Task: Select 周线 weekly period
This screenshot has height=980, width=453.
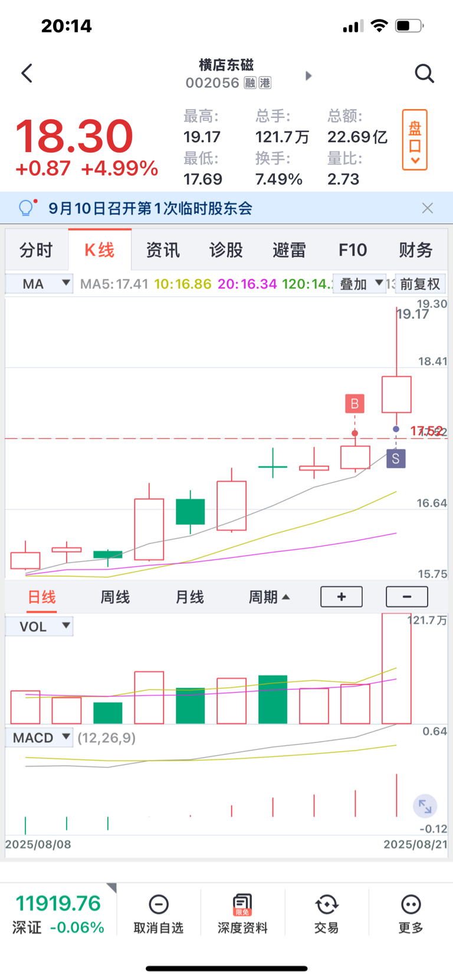Action: tap(115, 597)
